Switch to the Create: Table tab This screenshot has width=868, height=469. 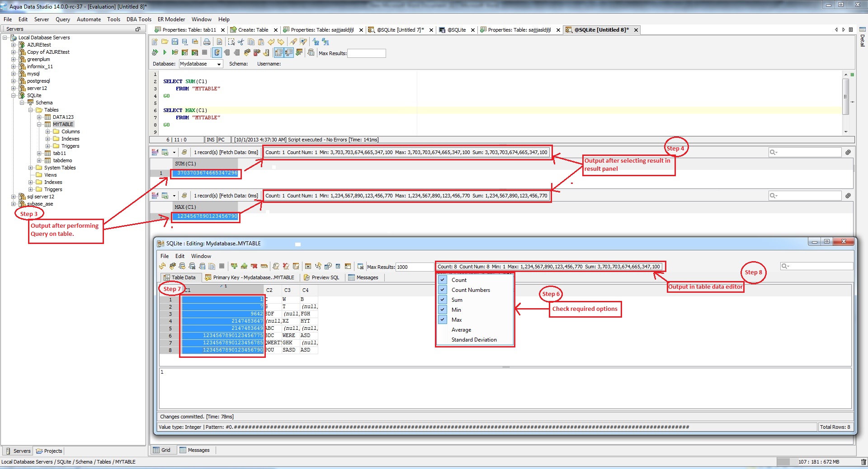coord(253,30)
